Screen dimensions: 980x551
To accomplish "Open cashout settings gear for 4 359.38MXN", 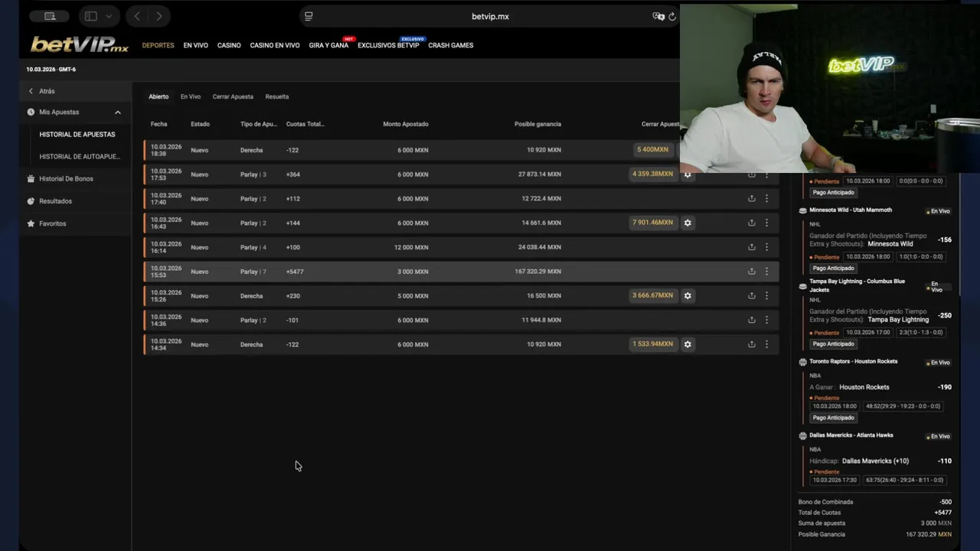I will [x=688, y=174].
